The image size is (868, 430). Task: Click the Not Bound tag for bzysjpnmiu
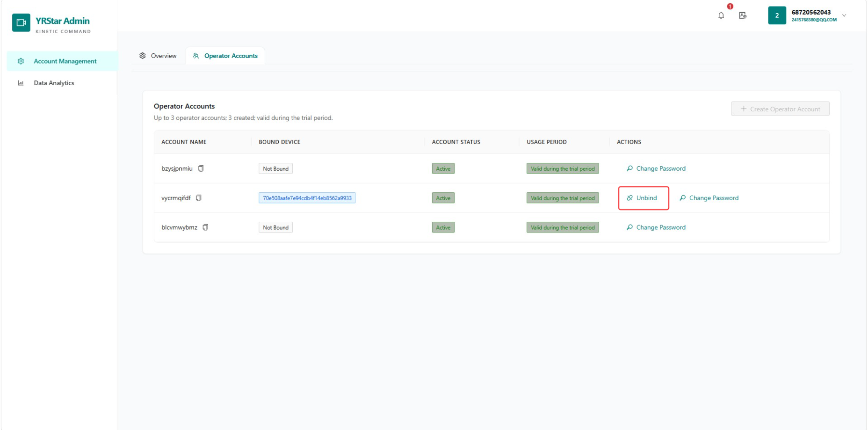[x=275, y=168]
